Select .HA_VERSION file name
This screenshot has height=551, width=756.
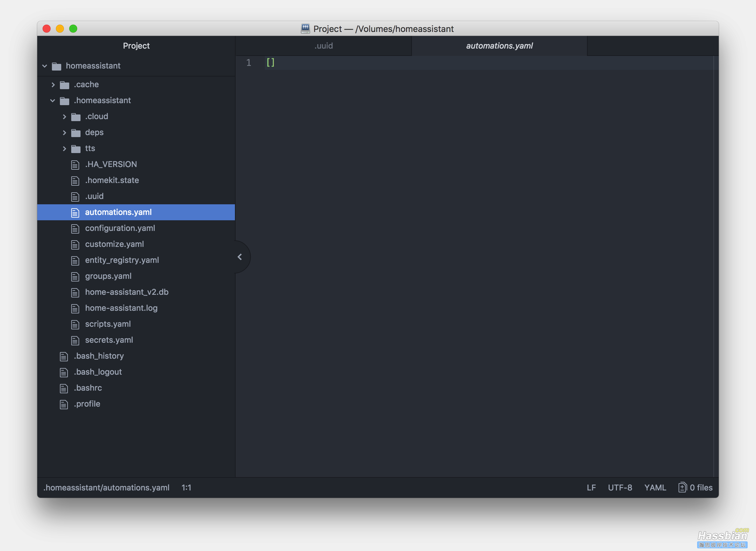pyautogui.click(x=111, y=164)
